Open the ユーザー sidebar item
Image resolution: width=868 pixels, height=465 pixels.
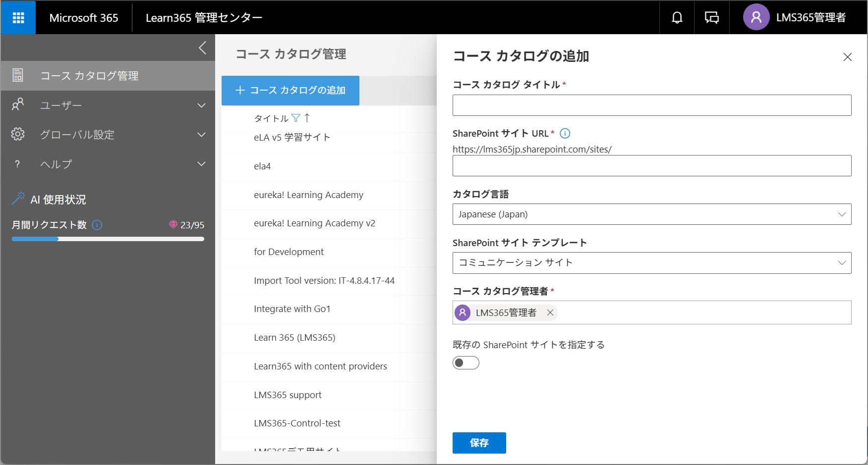pyautogui.click(x=108, y=105)
